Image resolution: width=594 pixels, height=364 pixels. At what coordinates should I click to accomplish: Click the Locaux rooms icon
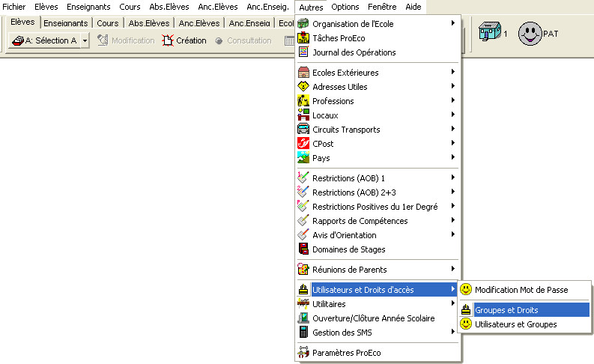(x=303, y=115)
